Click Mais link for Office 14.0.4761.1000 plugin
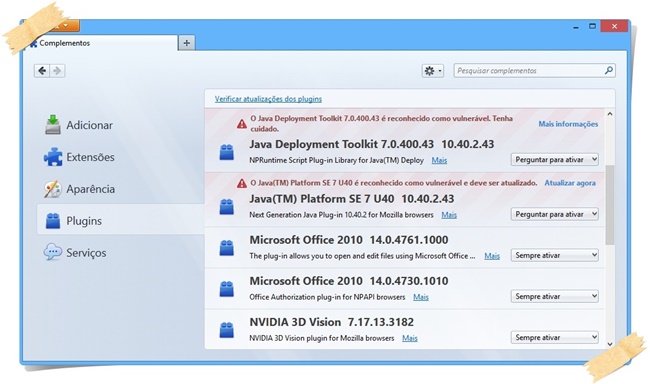The image size is (650, 384). [492, 256]
